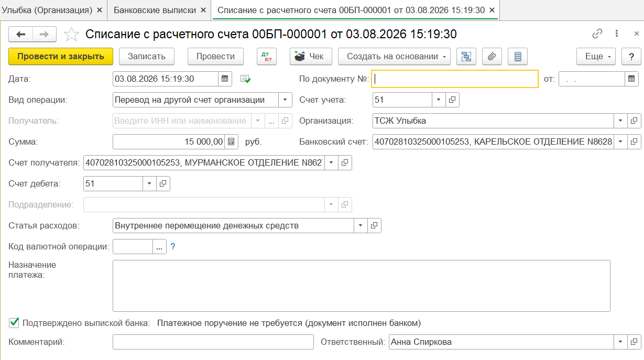The image size is (644, 360).
Task: Post document with Провести button
Action: pyautogui.click(x=216, y=57)
